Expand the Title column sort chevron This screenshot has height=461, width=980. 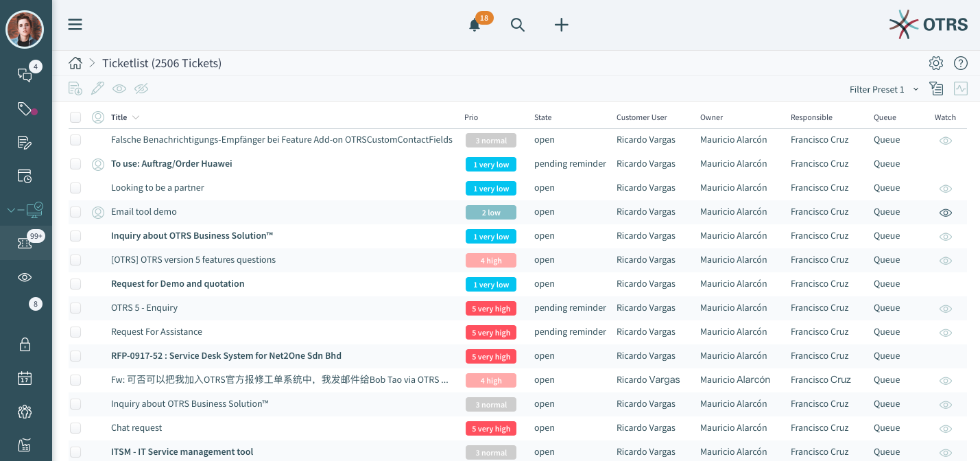click(x=136, y=117)
